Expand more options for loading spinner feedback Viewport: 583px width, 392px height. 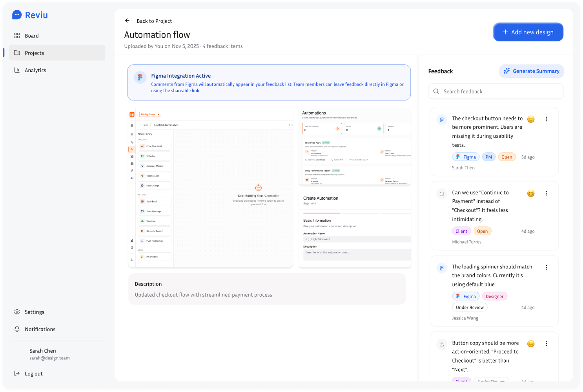click(x=547, y=268)
